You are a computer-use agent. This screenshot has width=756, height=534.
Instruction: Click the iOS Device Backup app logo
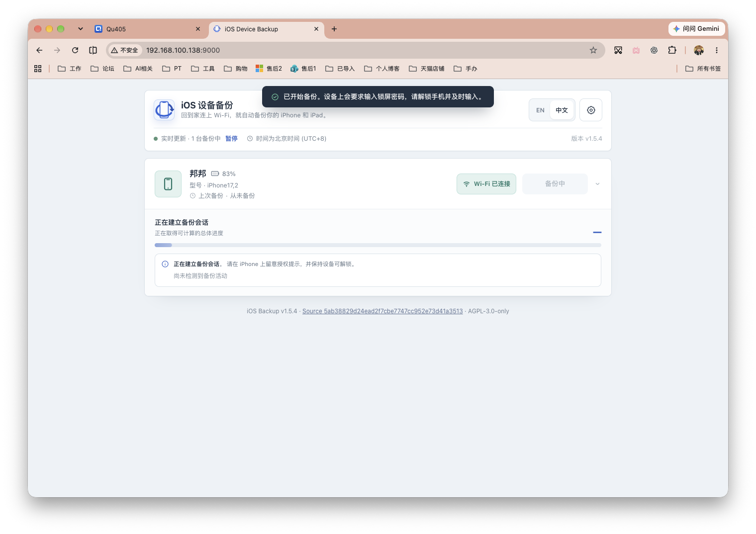coord(164,110)
